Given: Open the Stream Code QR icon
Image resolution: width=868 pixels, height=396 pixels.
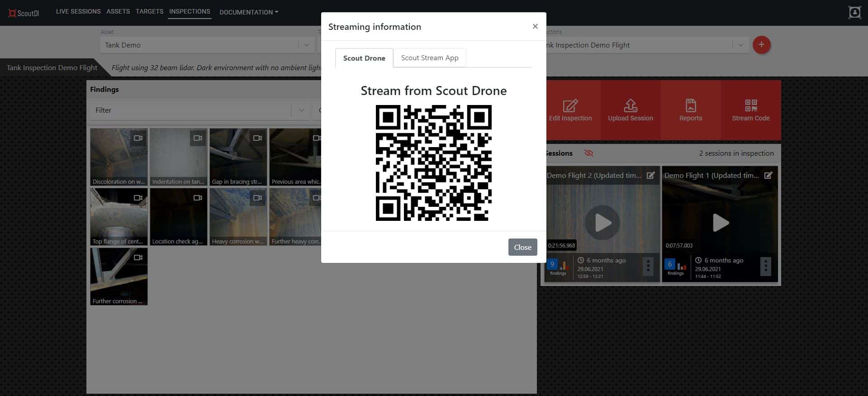Looking at the screenshot, I should [x=751, y=105].
